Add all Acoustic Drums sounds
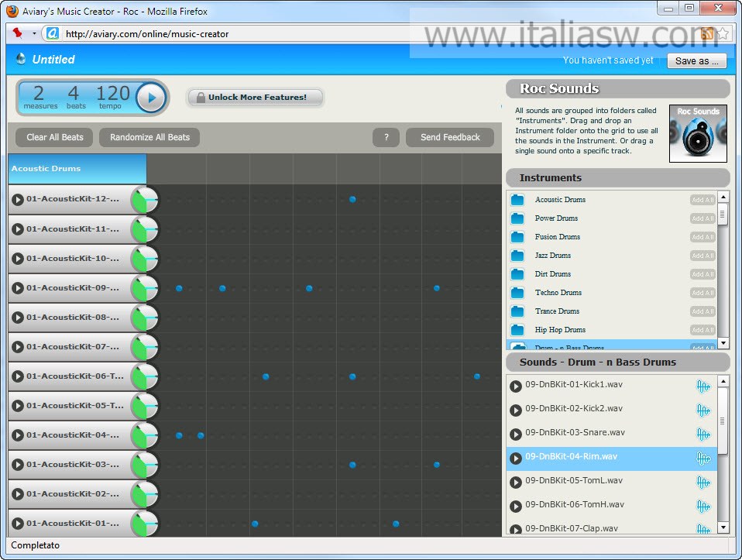 [x=702, y=200]
